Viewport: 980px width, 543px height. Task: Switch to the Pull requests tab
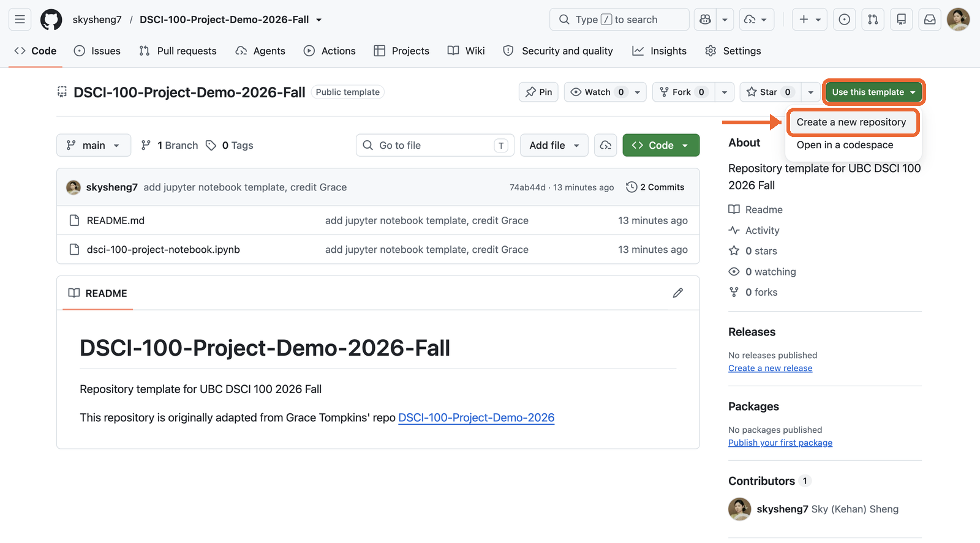tap(178, 51)
